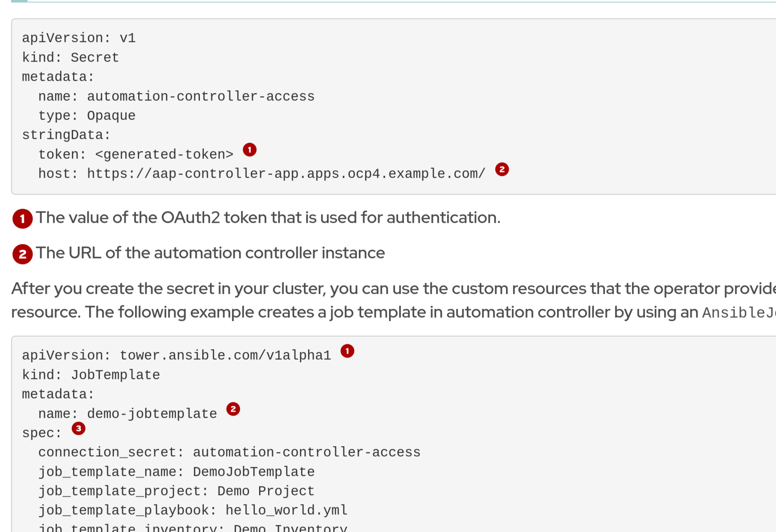Click the 'kind: JobTemplate' line

pos(91,375)
